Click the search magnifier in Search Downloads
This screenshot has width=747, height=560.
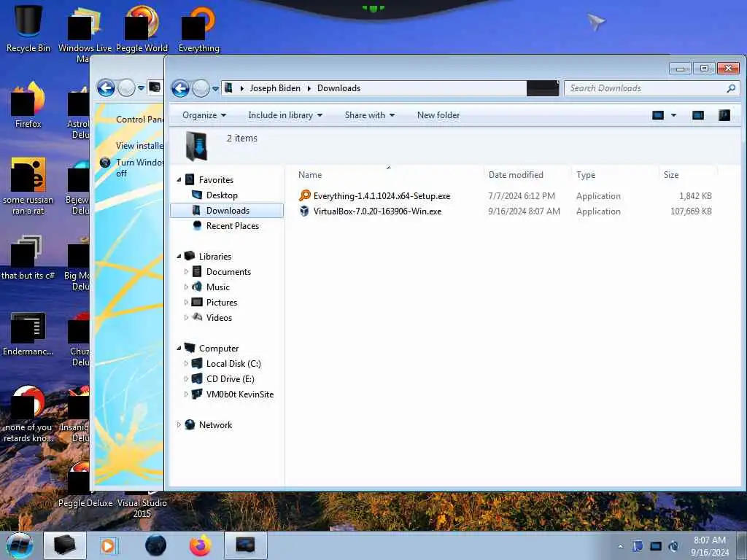(731, 88)
